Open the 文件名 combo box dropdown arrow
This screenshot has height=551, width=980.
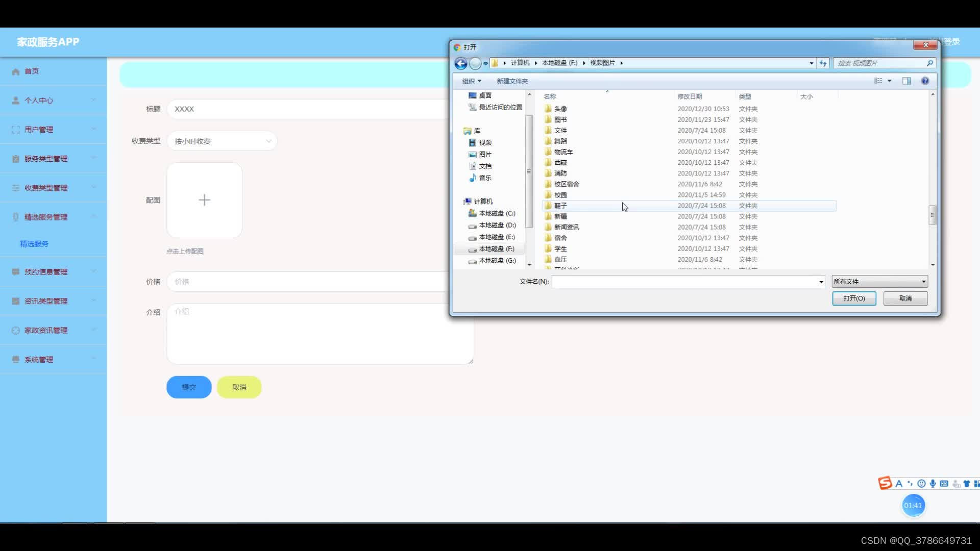click(821, 282)
